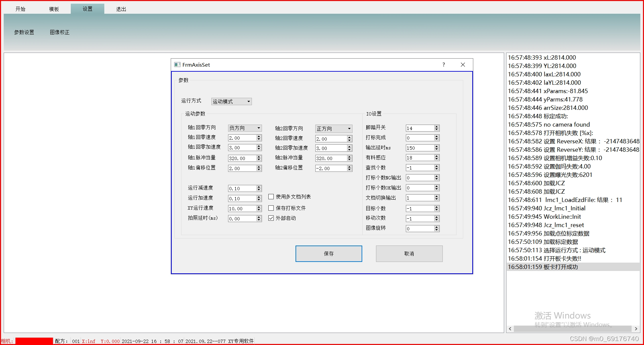Select log entry 标定成功
This screenshot has width=644, height=345.
pos(573,116)
